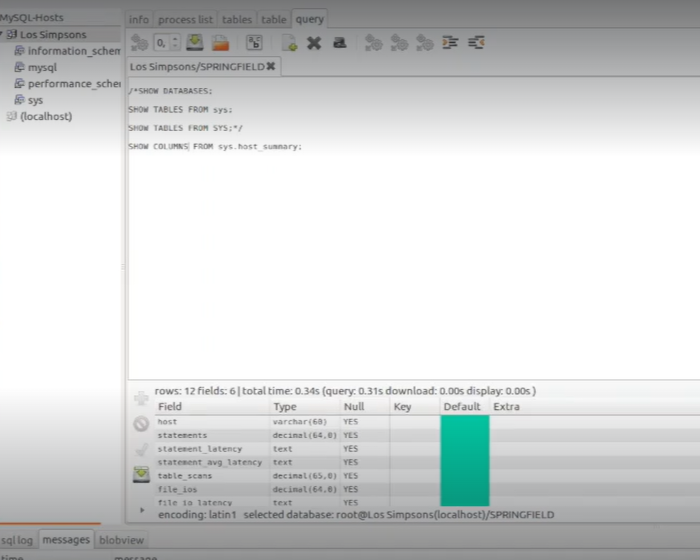Click the varchar(60) type cell
The image size is (700, 560).
(x=305, y=422)
